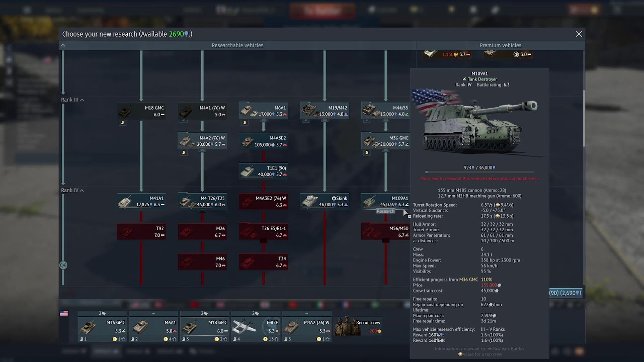The width and height of the screenshot is (644, 362).
Task: Close the Choose your new research dialog
Action: (x=579, y=34)
